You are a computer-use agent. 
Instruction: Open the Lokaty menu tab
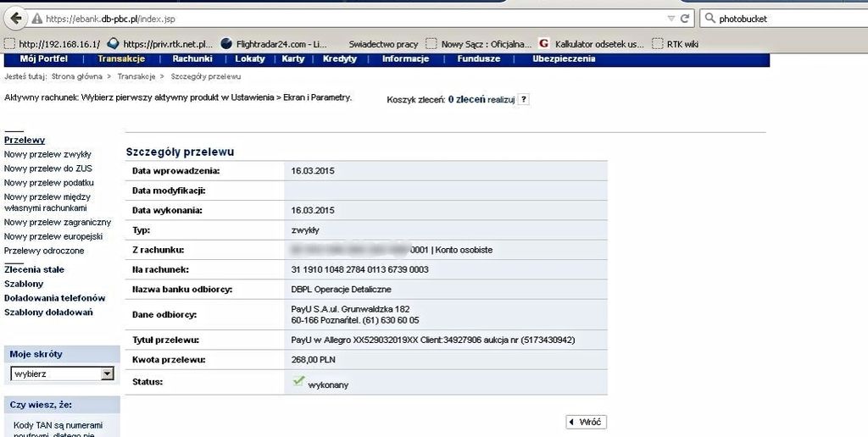pyautogui.click(x=250, y=59)
